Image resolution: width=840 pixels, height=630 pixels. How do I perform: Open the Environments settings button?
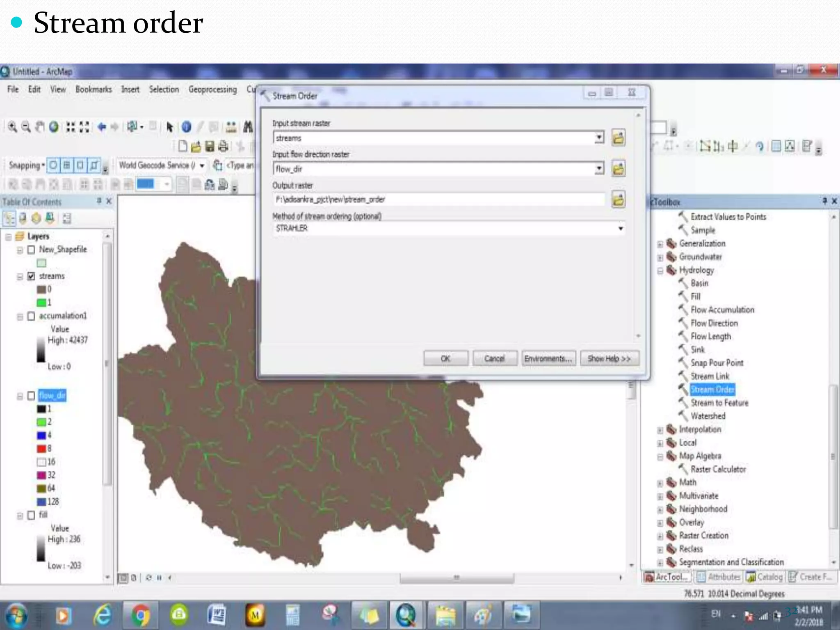[548, 358]
